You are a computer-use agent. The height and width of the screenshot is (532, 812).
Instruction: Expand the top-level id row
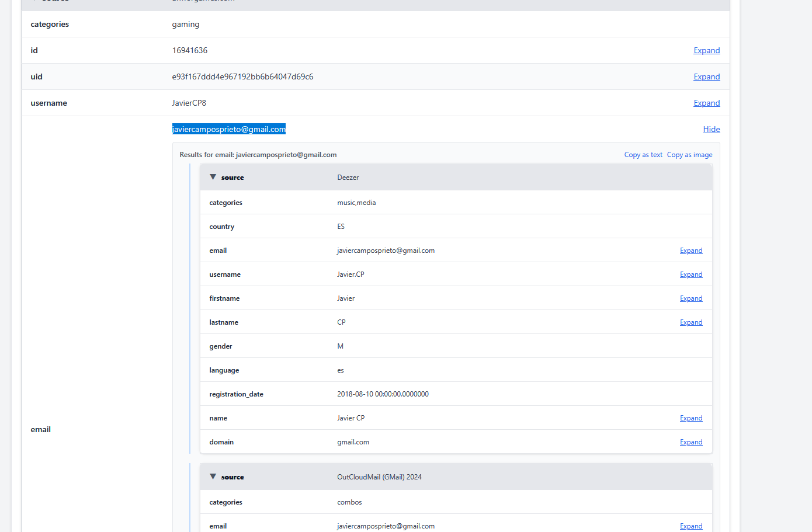click(x=706, y=50)
